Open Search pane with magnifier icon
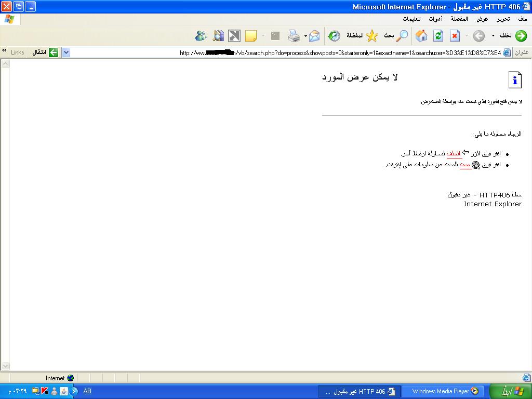The image size is (532, 399). (402, 36)
